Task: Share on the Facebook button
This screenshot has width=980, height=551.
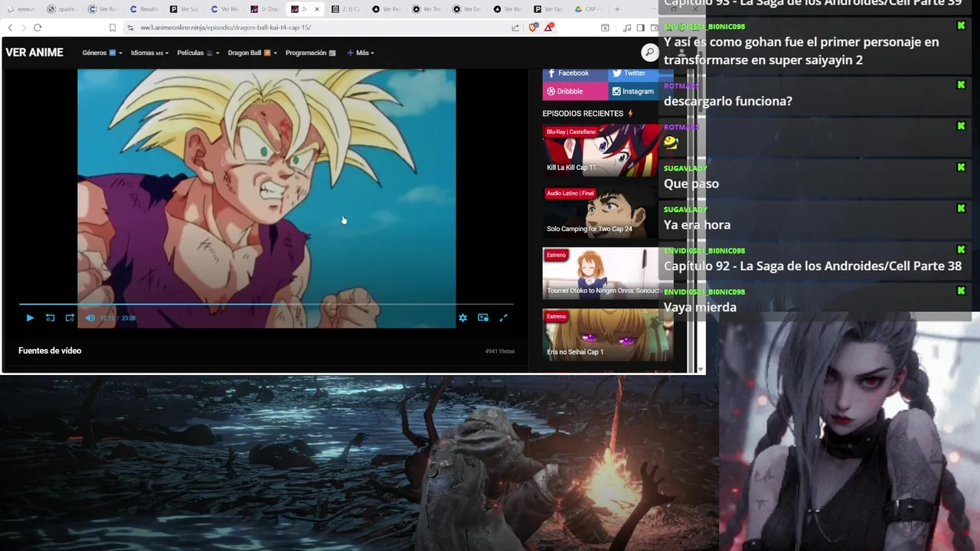Action: (x=575, y=73)
